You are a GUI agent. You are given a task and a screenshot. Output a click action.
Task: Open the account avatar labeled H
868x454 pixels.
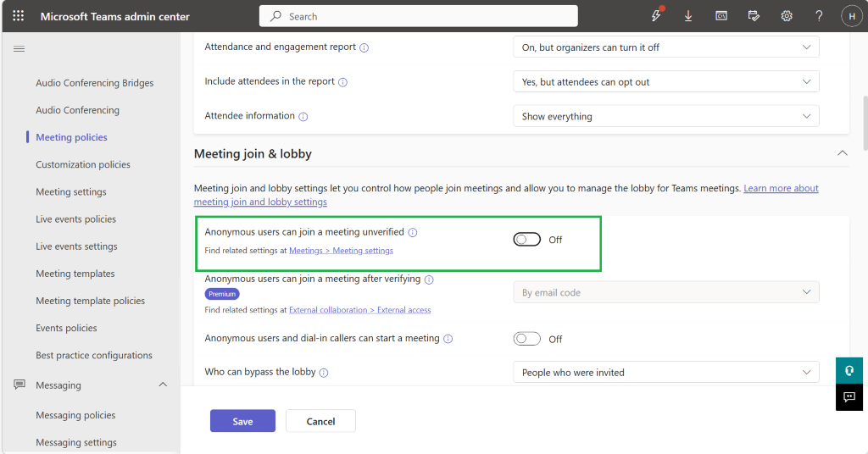click(x=851, y=16)
